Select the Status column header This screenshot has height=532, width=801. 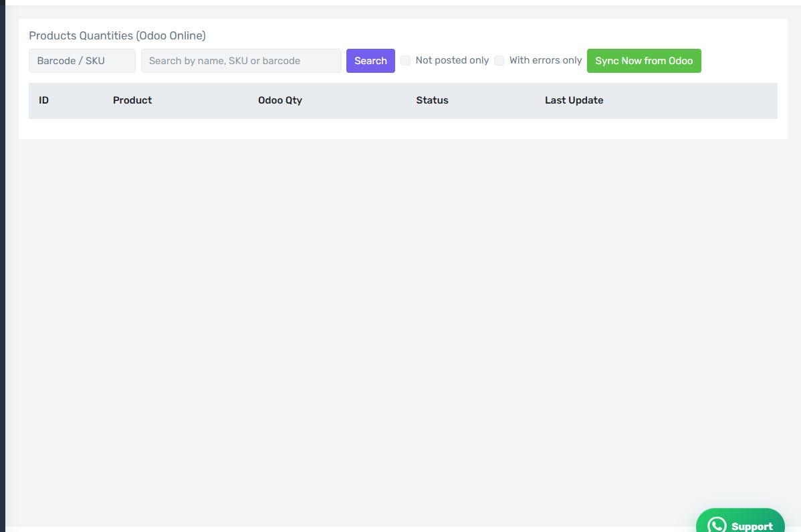(432, 100)
